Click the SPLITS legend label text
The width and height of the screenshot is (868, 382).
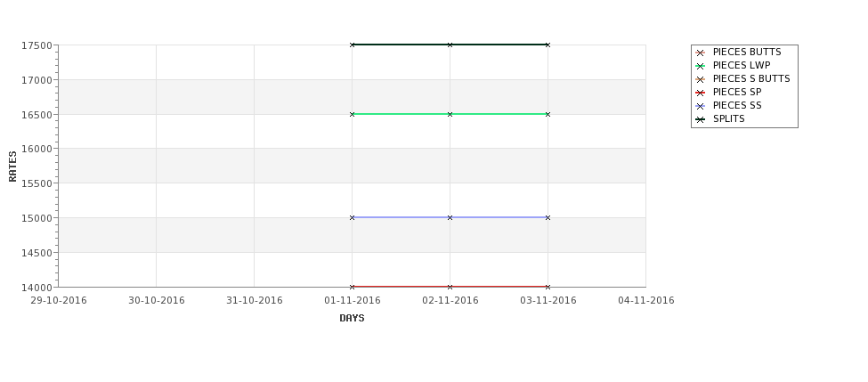(728, 118)
